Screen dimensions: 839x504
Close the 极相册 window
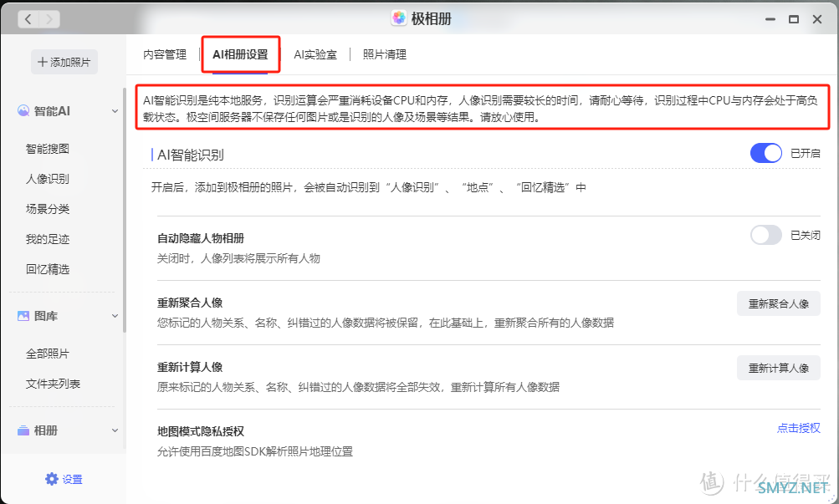click(x=817, y=19)
